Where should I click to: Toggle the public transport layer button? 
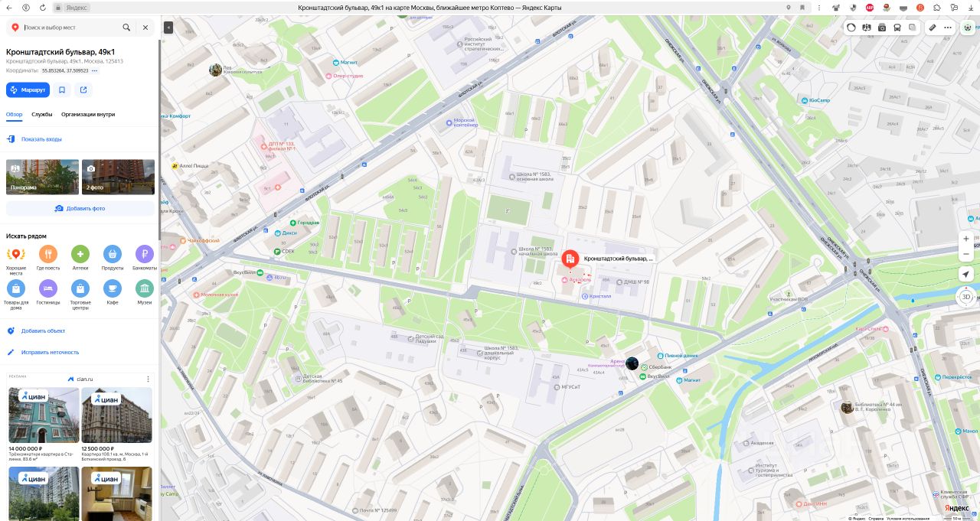897,28
